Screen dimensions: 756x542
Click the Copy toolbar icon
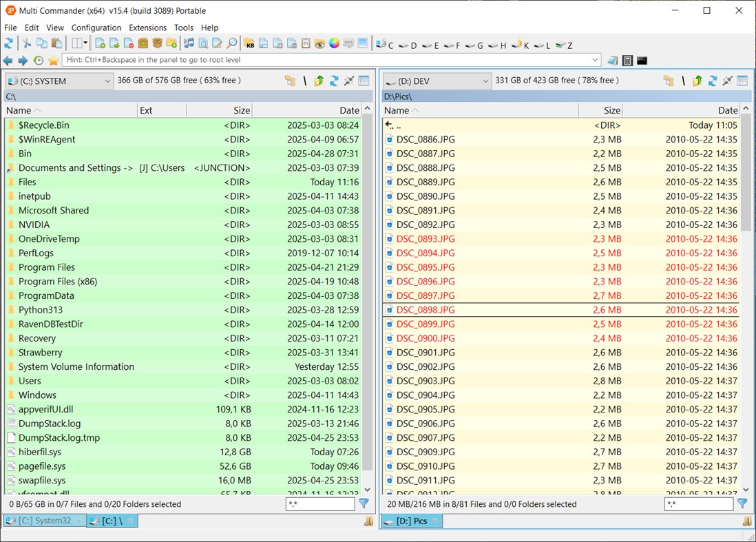[x=42, y=45]
